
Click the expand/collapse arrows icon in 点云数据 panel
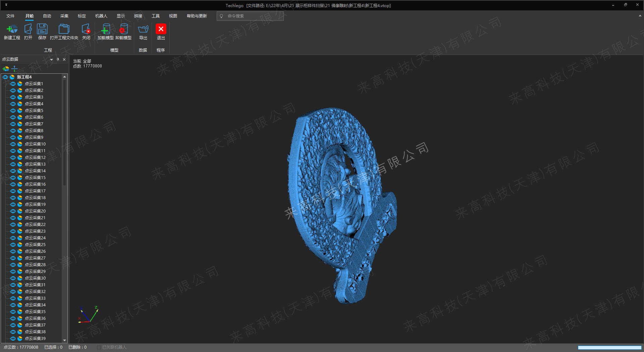(x=14, y=69)
